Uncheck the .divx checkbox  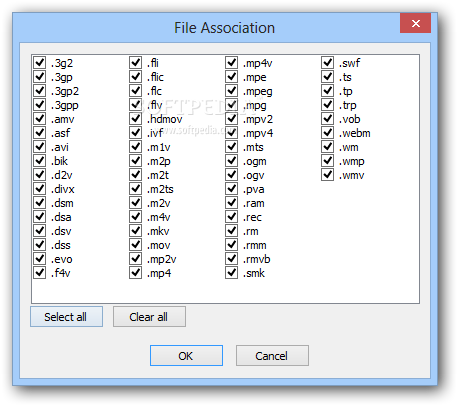click(x=40, y=189)
